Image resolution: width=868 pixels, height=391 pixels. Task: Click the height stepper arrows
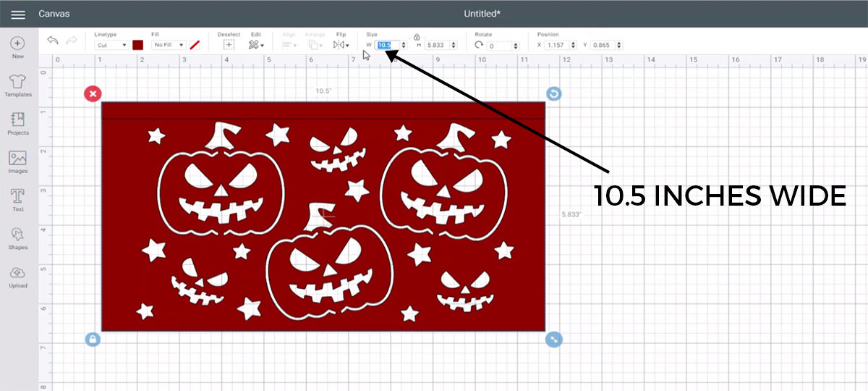[x=454, y=45]
